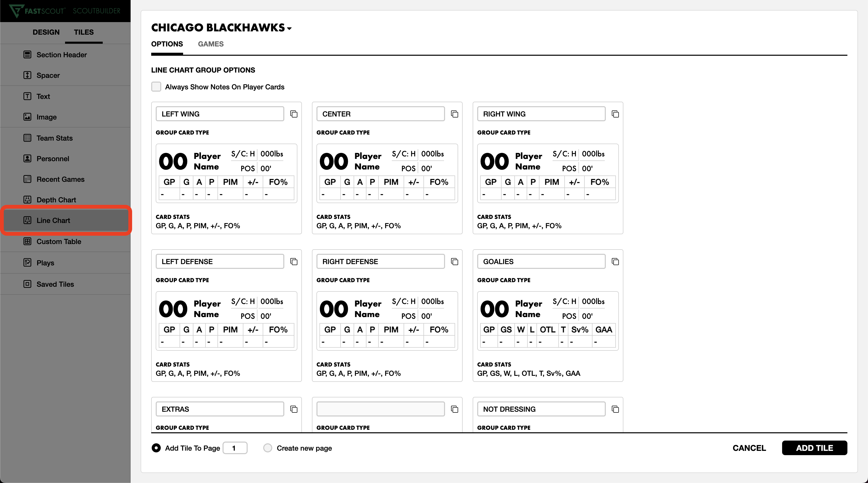The image size is (868, 483).
Task: Copy the RIGHT DEFENSE group settings icon
Action: (455, 262)
